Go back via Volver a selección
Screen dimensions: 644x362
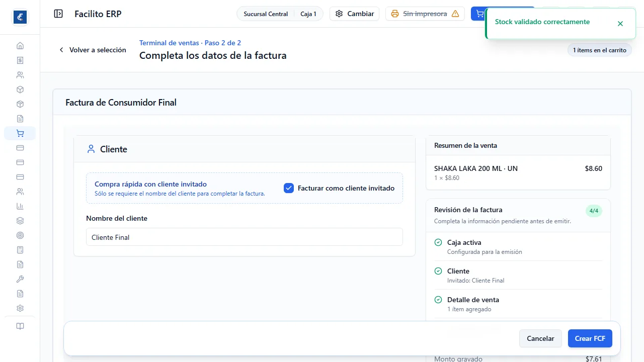pyautogui.click(x=93, y=50)
